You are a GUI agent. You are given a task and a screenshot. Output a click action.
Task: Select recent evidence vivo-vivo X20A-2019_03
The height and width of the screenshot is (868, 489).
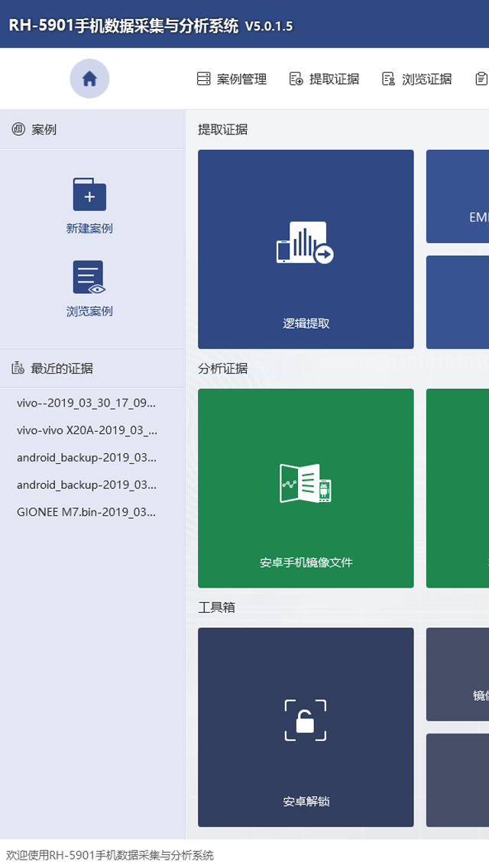(87, 430)
